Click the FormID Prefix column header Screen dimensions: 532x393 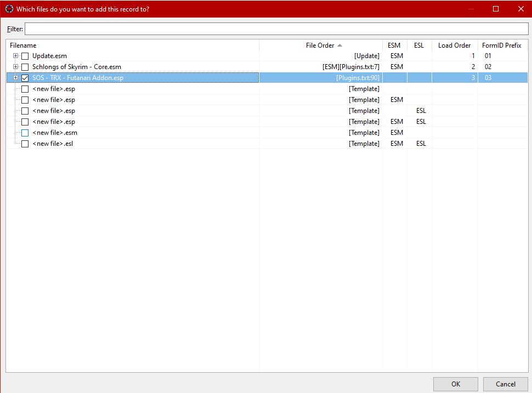tap(501, 45)
